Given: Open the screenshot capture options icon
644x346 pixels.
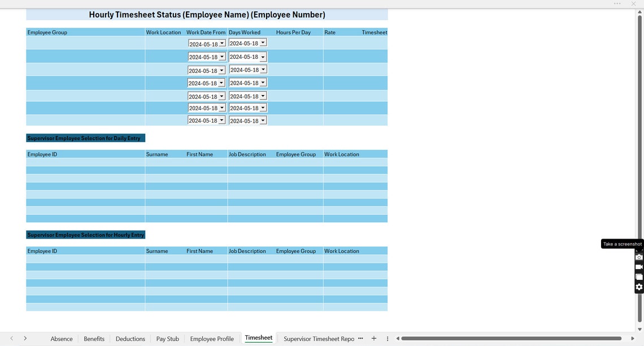Looking at the screenshot, I should (x=639, y=276).
